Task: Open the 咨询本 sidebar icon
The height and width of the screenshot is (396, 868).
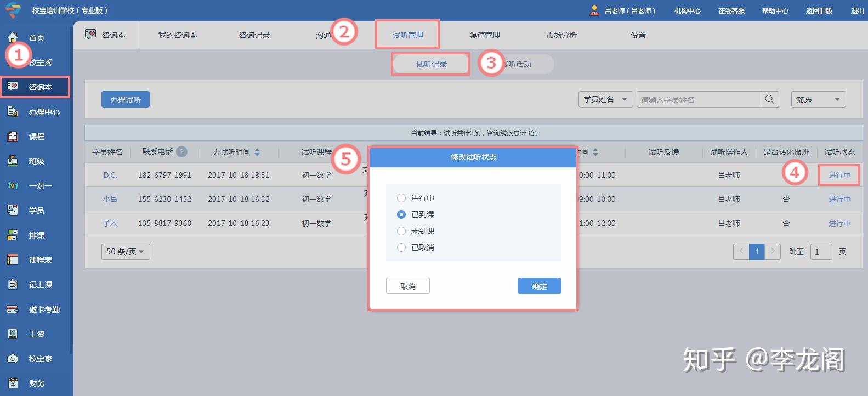Action: (x=13, y=87)
